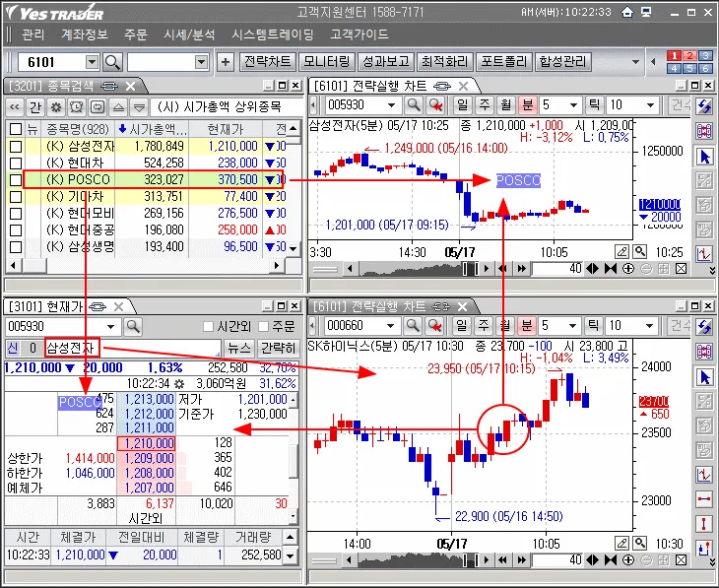Click the 최적화 button

(x=445, y=61)
